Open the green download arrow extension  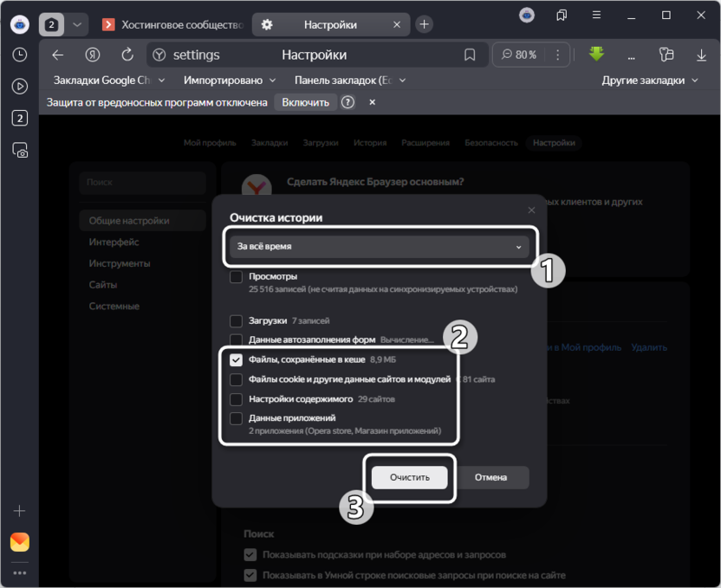click(596, 55)
